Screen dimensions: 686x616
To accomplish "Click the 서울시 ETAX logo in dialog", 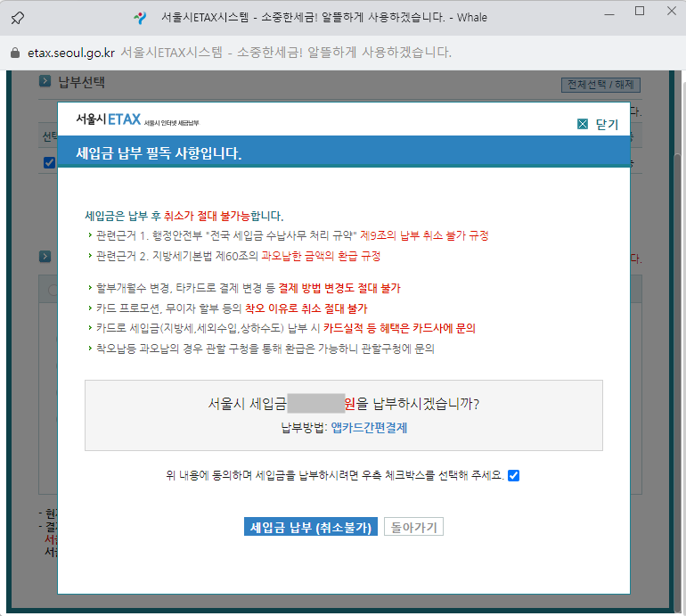I will tap(137, 119).
